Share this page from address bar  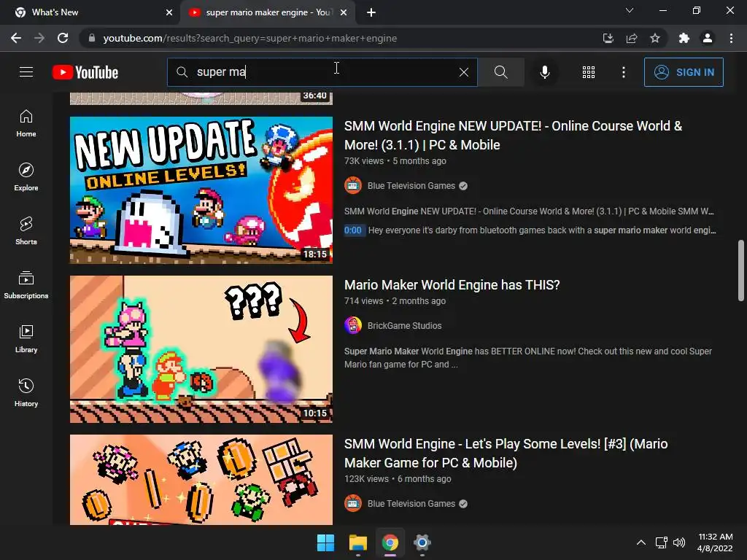point(632,38)
